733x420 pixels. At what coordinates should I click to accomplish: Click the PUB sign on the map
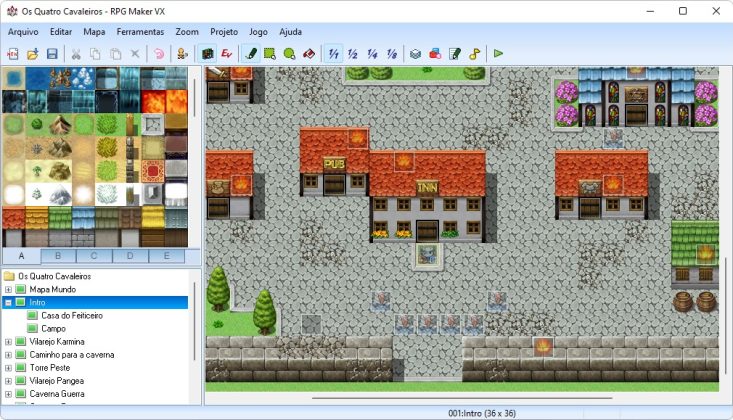334,163
